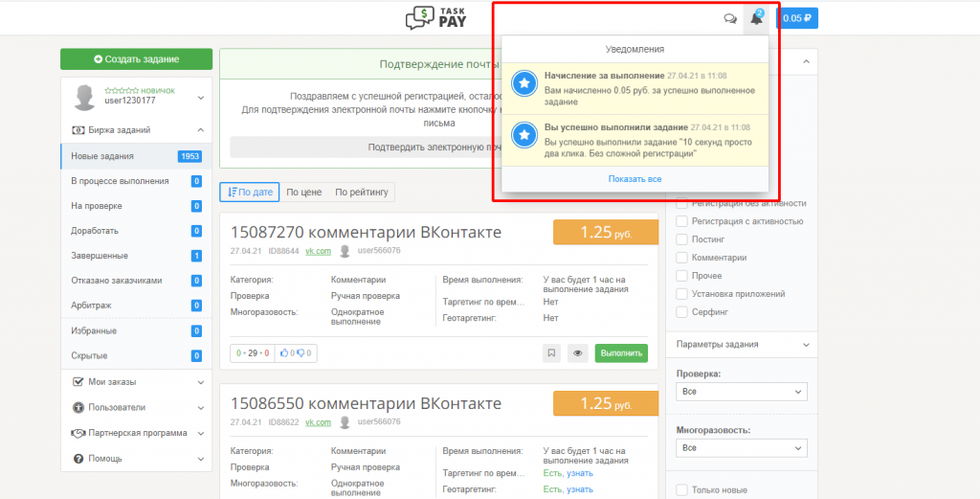This screenshot has width=980, height=499.
Task: Open task 15086550 комментарии ВКонтакте title
Action: [x=366, y=403]
